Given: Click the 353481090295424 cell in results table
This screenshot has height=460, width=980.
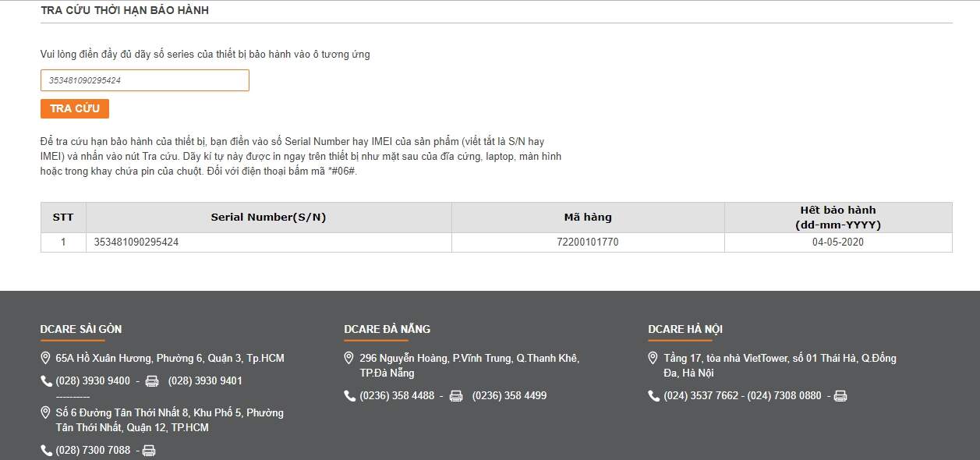Looking at the screenshot, I should pyautogui.click(x=136, y=242).
